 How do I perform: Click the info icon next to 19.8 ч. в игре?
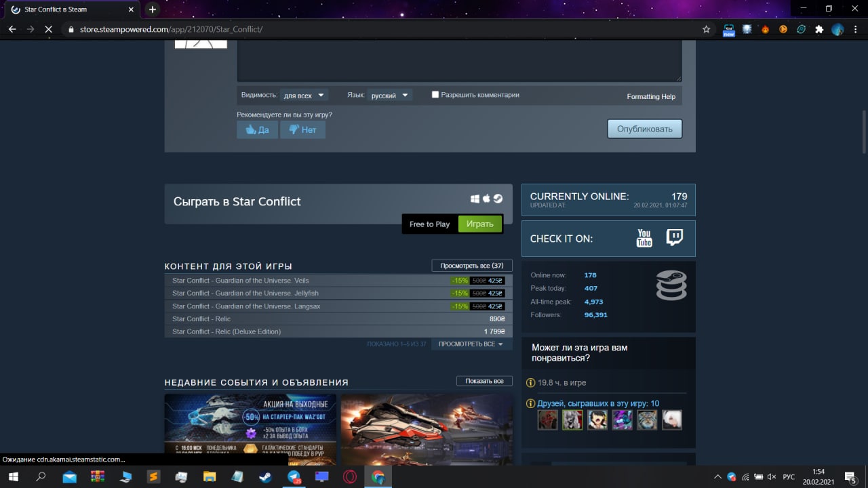click(x=531, y=383)
